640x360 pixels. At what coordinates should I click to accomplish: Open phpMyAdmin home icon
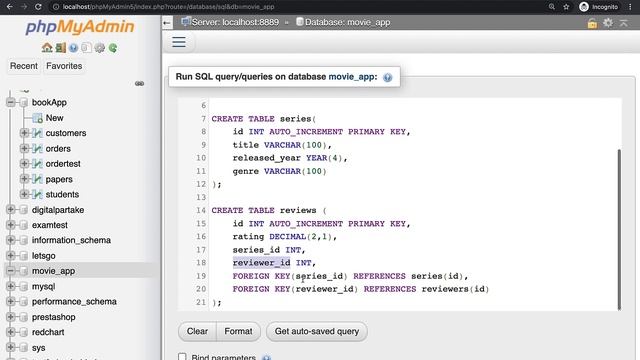point(47,48)
